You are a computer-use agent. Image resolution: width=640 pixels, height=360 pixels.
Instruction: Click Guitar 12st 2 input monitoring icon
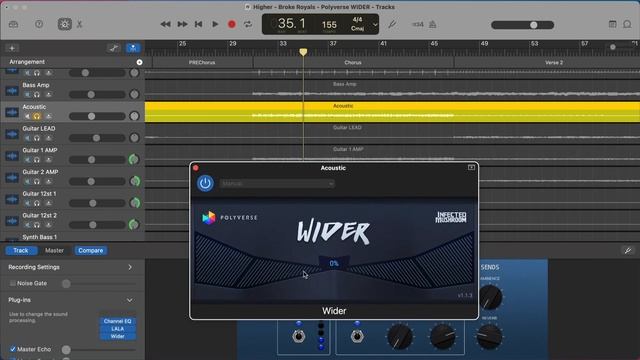(49, 224)
